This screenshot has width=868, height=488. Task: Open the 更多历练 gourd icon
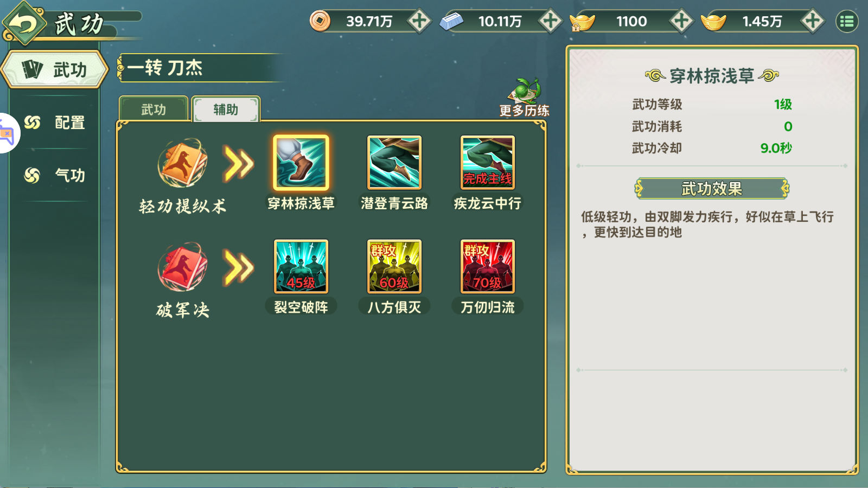525,91
